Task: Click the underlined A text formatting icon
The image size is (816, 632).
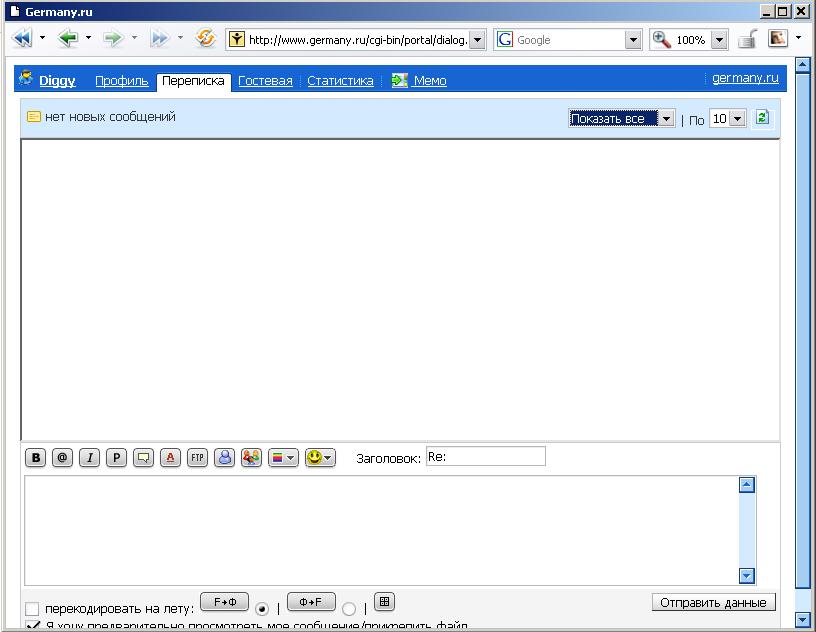Action: coord(170,457)
